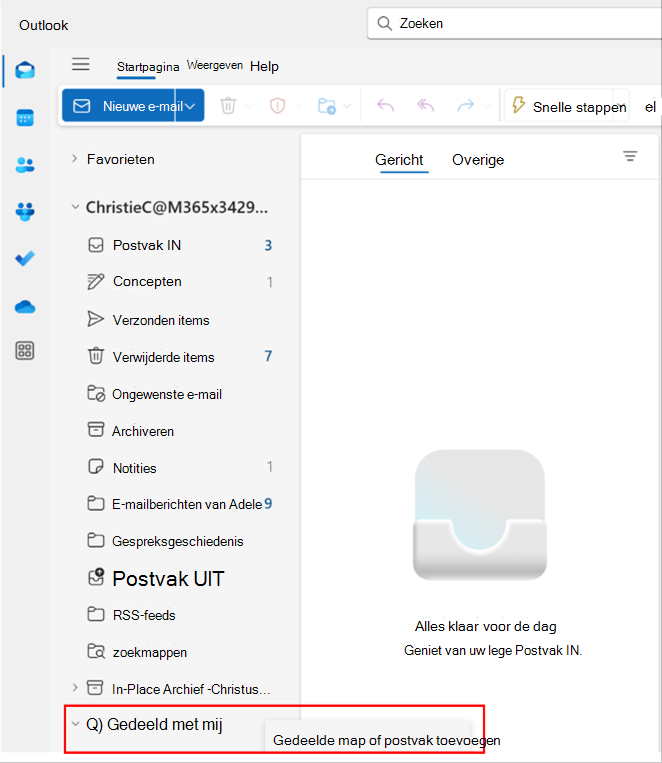
Task: Click the Report shield toolbar icon
Action: point(277,106)
